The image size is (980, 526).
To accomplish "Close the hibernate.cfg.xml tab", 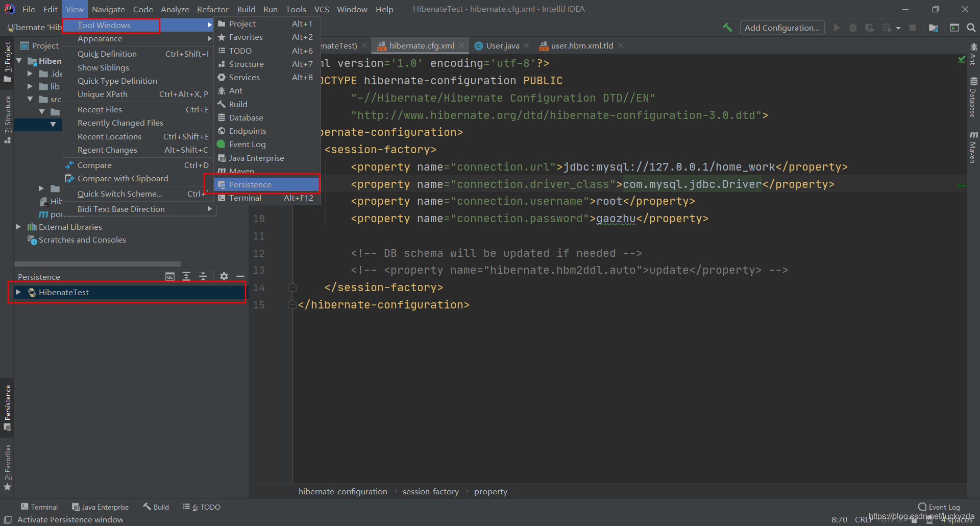I will (x=461, y=45).
